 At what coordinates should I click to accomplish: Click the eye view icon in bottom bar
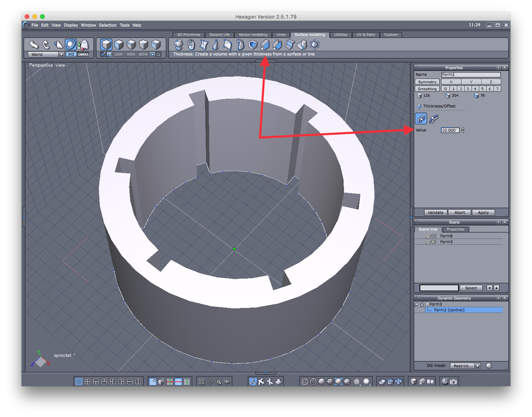[x=227, y=382]
